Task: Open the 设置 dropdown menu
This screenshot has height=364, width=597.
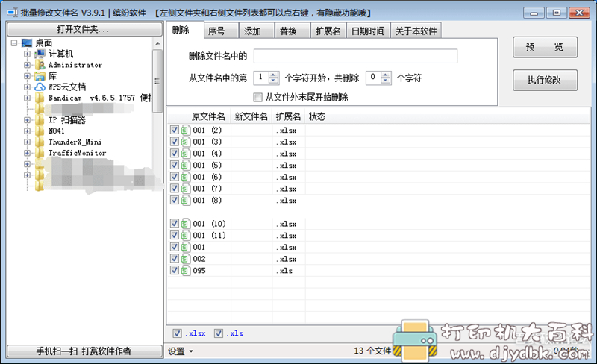Action: tap(181, 351)
